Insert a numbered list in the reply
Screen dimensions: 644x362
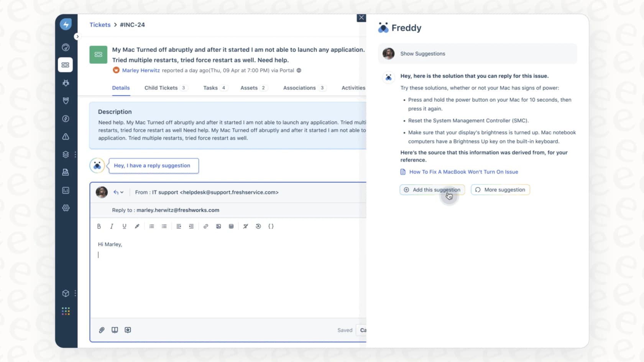151,226
